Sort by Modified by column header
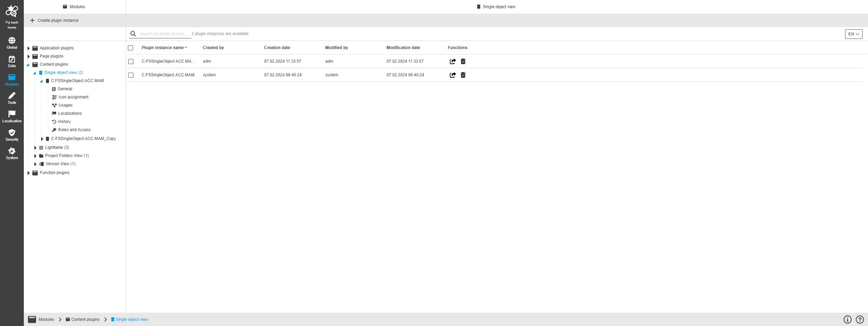 (x=336, y=48)
